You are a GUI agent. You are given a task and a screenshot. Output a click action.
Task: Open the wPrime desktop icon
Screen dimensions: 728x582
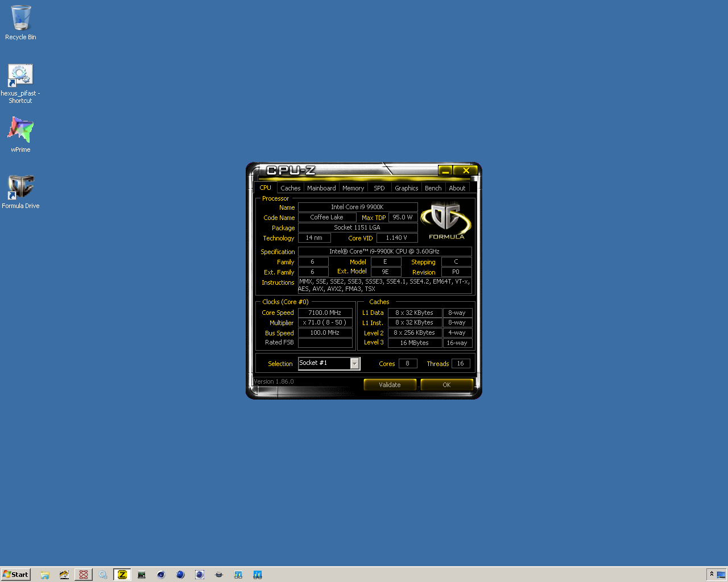[20, 135]
